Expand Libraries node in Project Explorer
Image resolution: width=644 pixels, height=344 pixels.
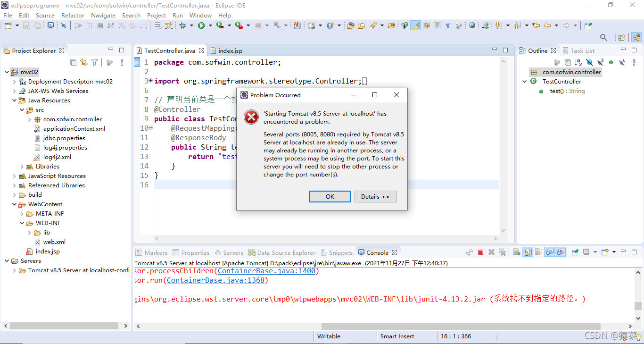point(22,167)
